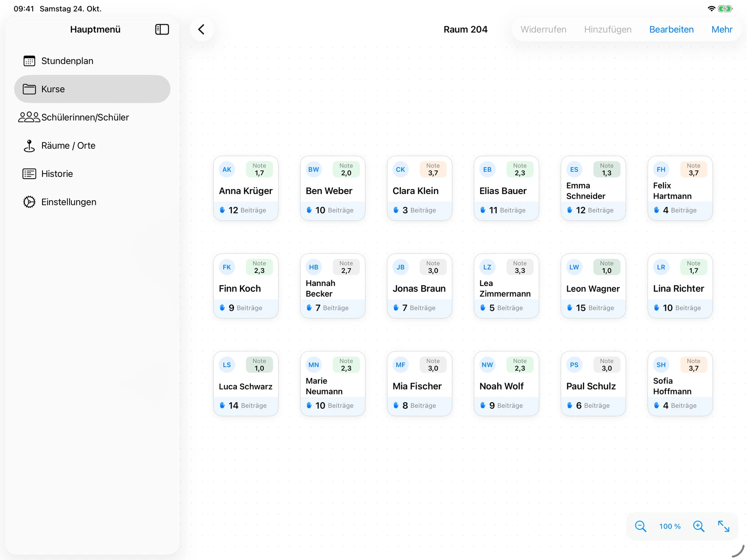
Task: Open the Mehr menu
Action: click(722, 29)
